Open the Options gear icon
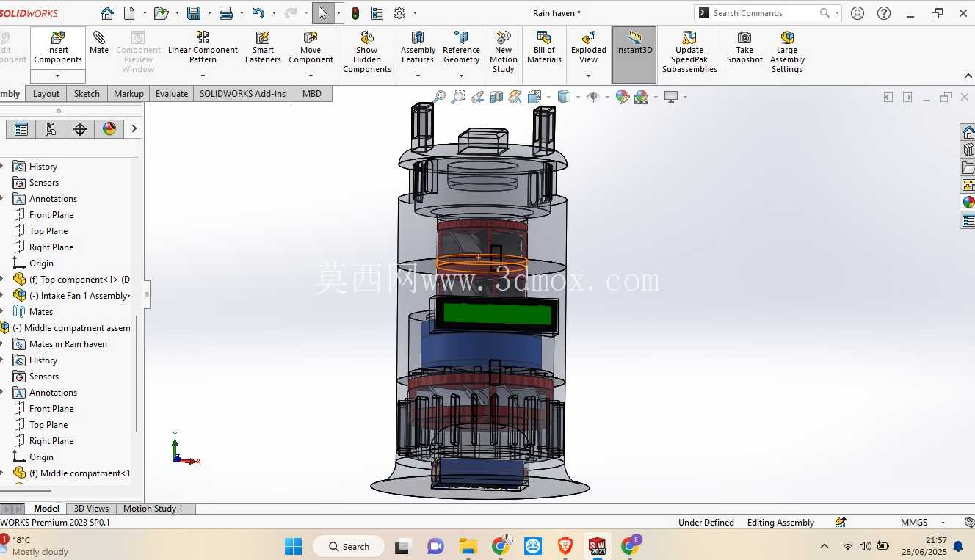Image resolution: width=975 pixels, height=560 pixels. coord(399,13)
